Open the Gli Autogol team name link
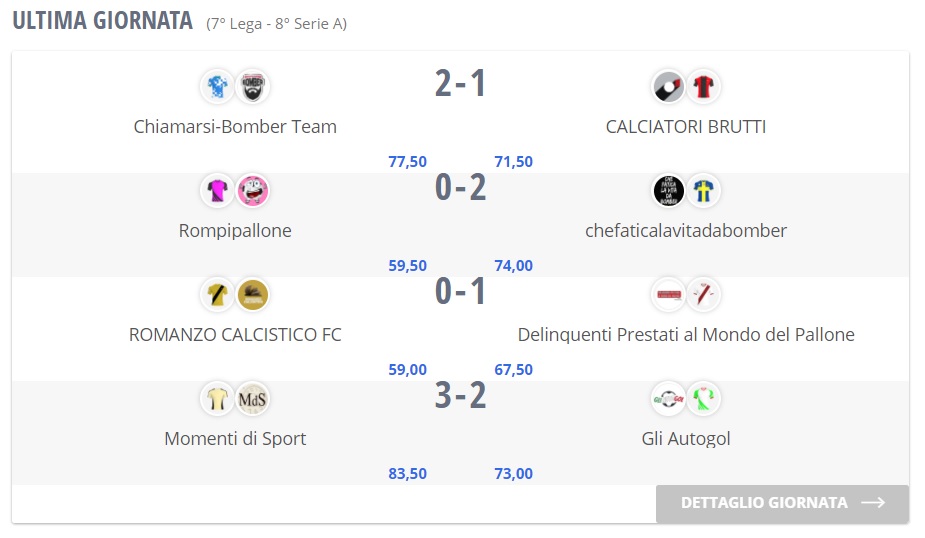925x538 pixels. point(686,439)
